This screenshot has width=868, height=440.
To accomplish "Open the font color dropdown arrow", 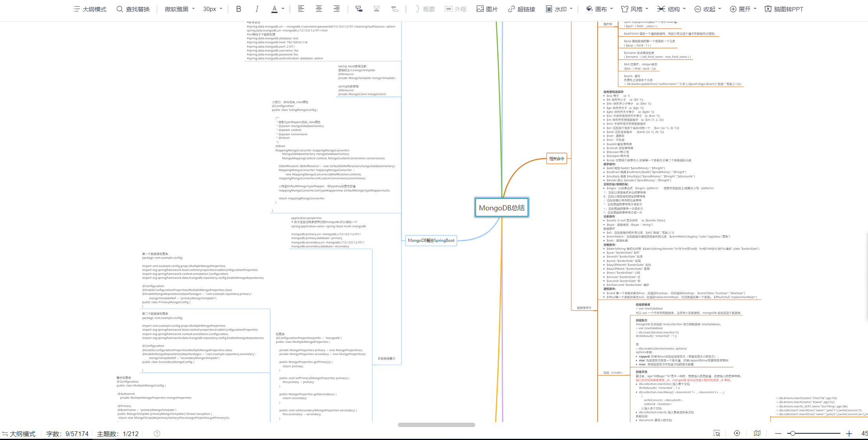I will pos(283,9).
